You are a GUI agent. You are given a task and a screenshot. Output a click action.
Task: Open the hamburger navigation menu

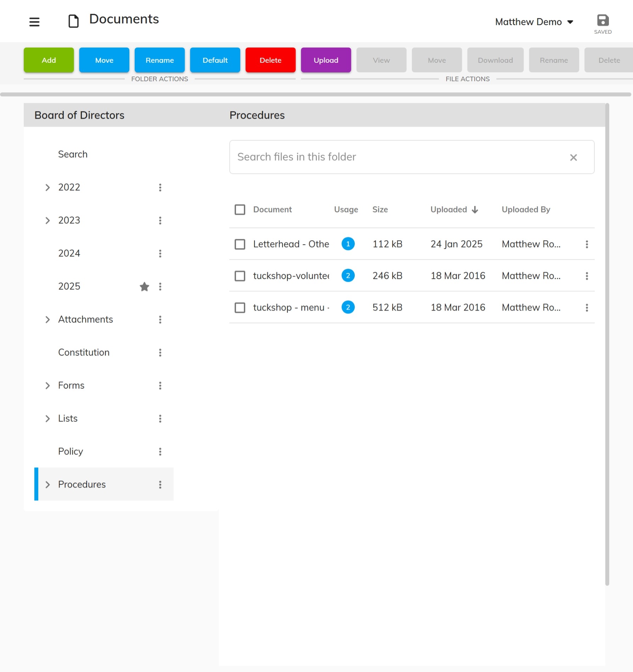pyautogui.click(x=34, y=22)
